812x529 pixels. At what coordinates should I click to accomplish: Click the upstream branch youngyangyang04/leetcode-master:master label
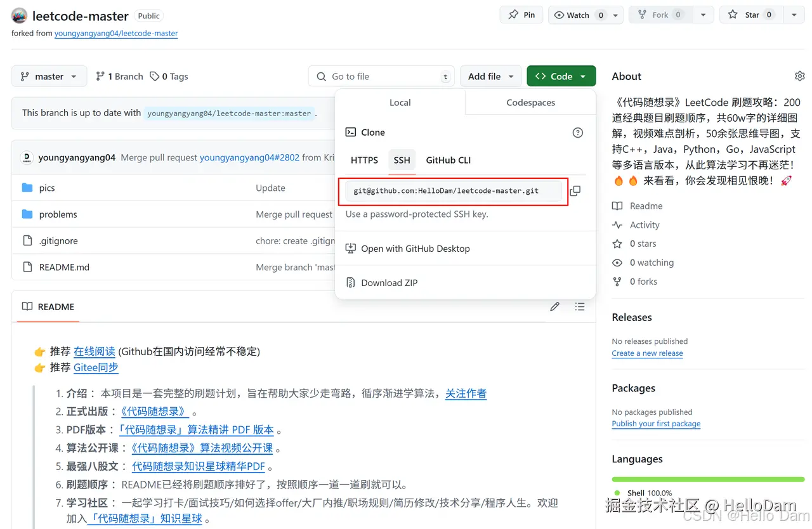(229, 114)
